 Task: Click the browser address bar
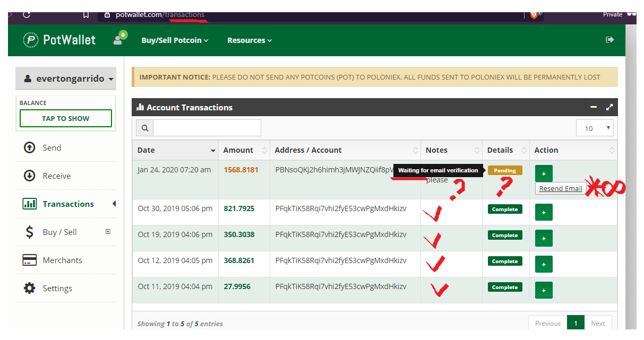click(x=311, y=15)
